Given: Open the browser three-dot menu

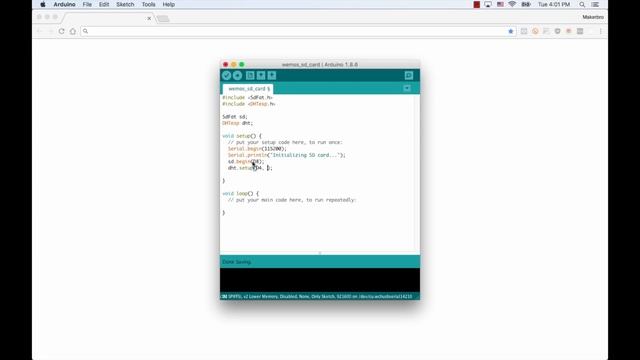Looking at the screenshot, I should click(x=600, y=31).
